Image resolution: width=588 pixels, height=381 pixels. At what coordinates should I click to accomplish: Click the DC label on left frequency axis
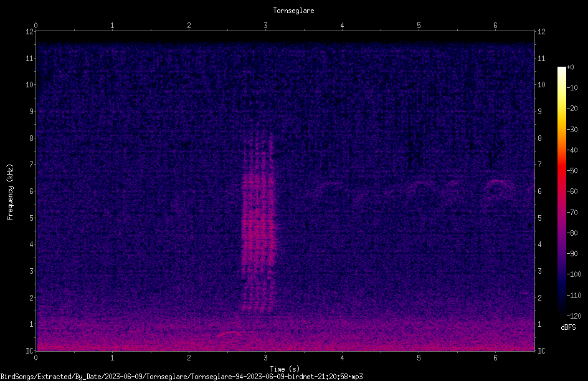point(30,351)
